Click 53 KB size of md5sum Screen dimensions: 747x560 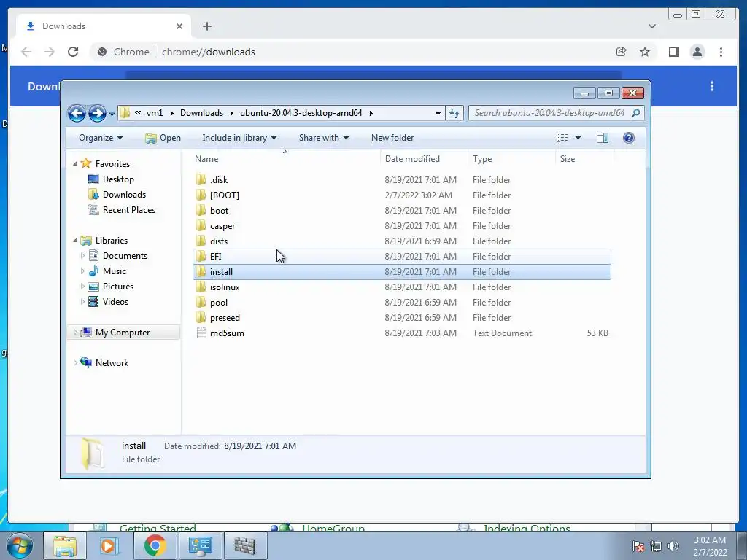pyautogui.click(x=597, y=332)
